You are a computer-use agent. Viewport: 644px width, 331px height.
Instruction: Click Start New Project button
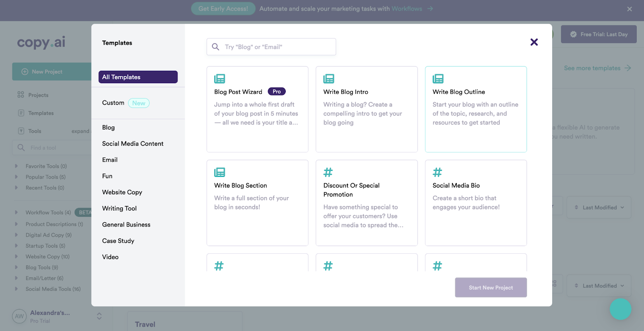[491, 288]
